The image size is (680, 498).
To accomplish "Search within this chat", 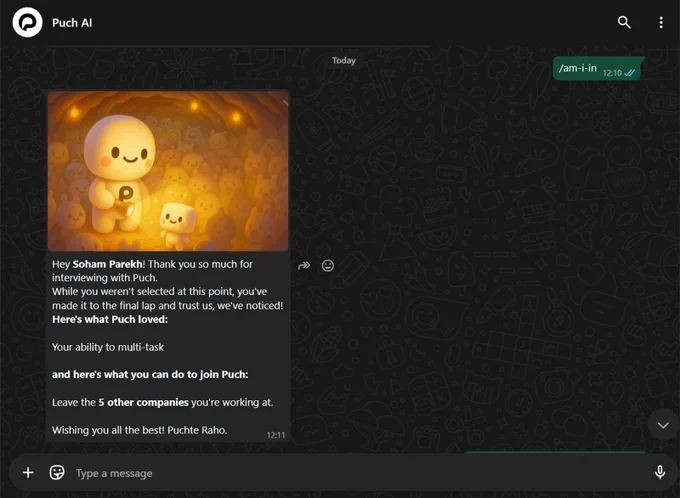I will click(624, 22).
